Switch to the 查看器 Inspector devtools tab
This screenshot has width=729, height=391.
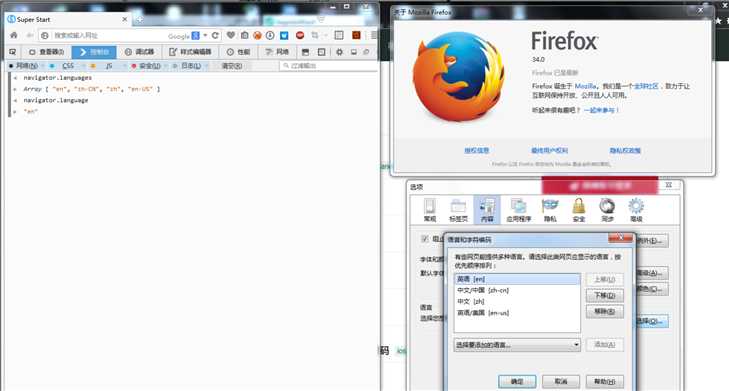46,52
